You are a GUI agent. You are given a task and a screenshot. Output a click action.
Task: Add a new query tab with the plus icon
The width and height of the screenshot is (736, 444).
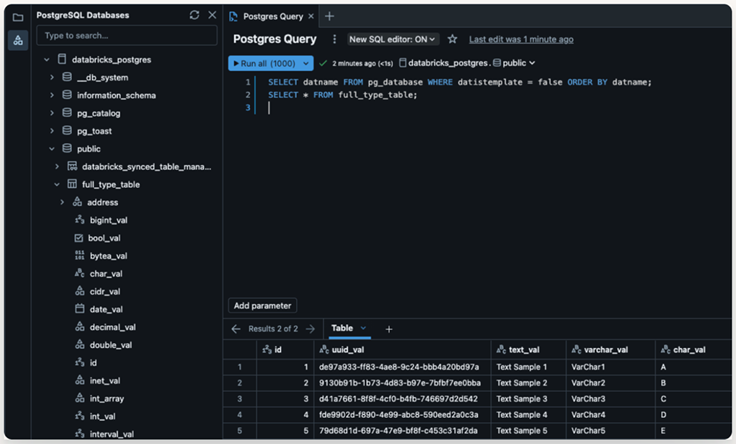[x=330, y=16]
